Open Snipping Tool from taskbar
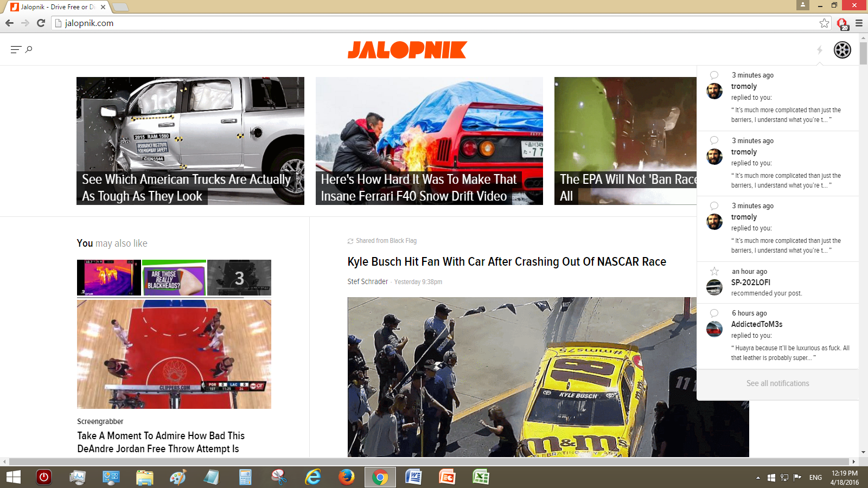The height and width of the screenshot is (488, 868). (279, 477)
